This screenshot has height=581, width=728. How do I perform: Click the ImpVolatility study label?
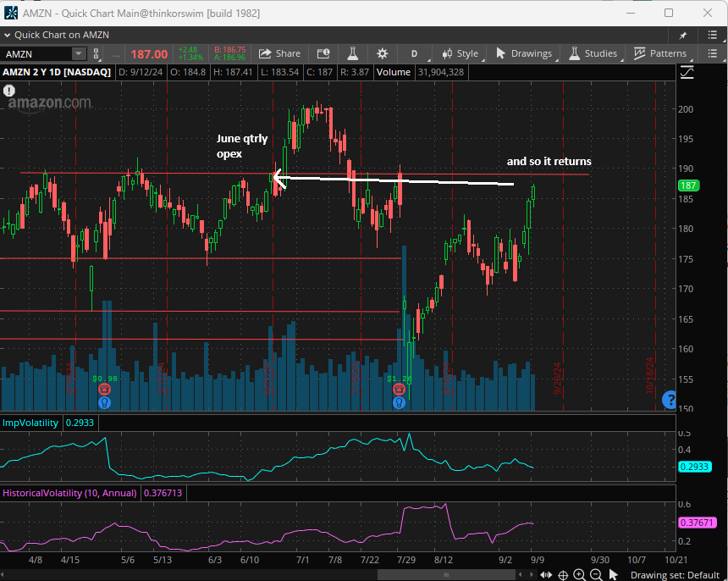(30, 423)
